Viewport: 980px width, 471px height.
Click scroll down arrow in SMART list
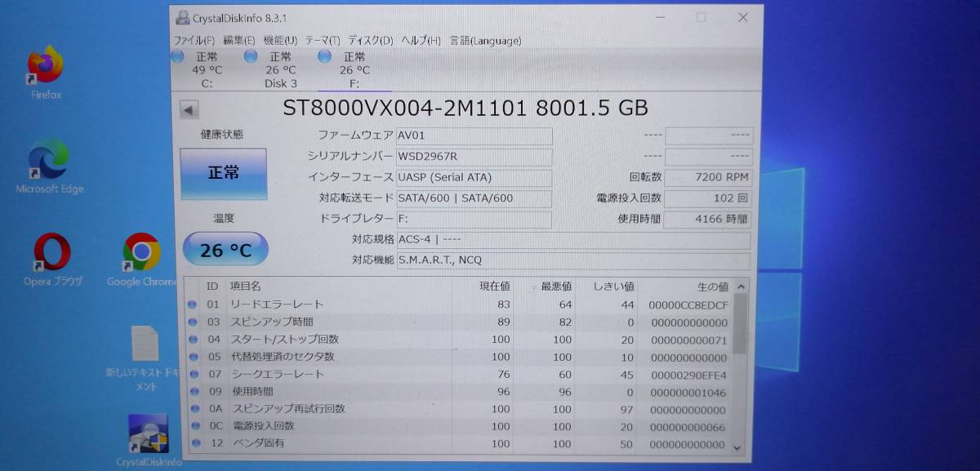tap(738, 447)
